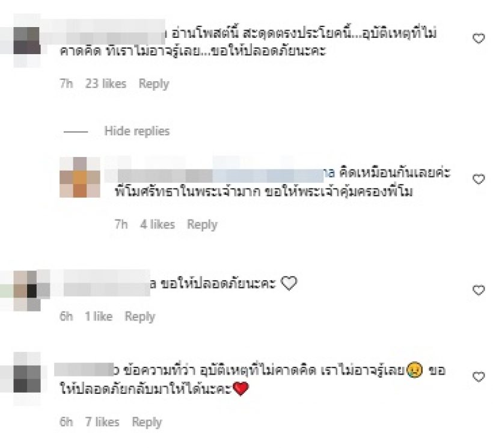Reply to the 23 likes comment
Screen dimensions: 493x448
tap(154, 84)
